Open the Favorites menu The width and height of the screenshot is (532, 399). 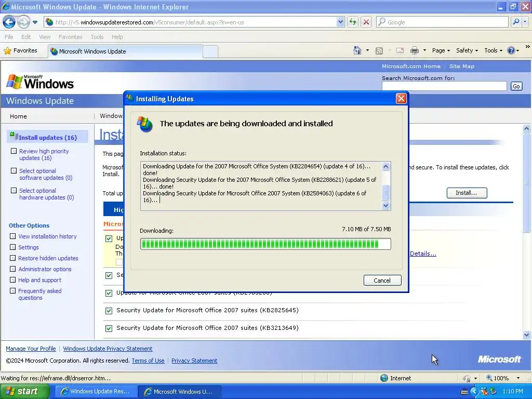click(x=70, y=37)
